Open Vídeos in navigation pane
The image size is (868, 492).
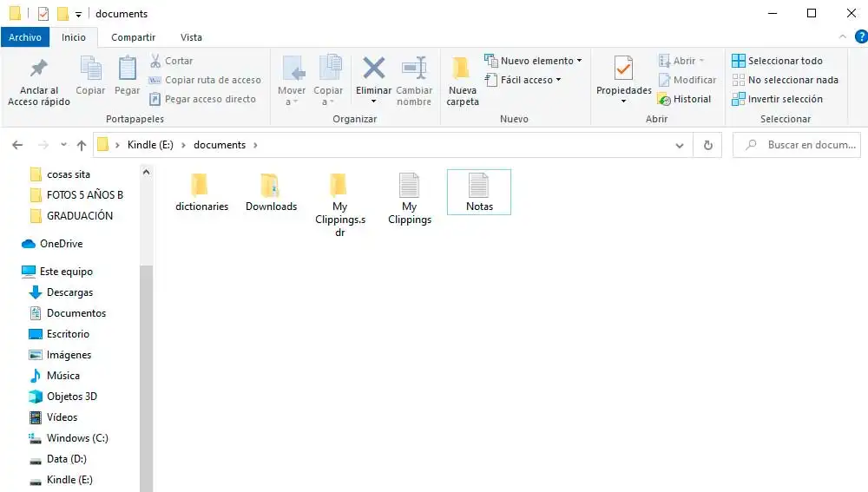53,417
